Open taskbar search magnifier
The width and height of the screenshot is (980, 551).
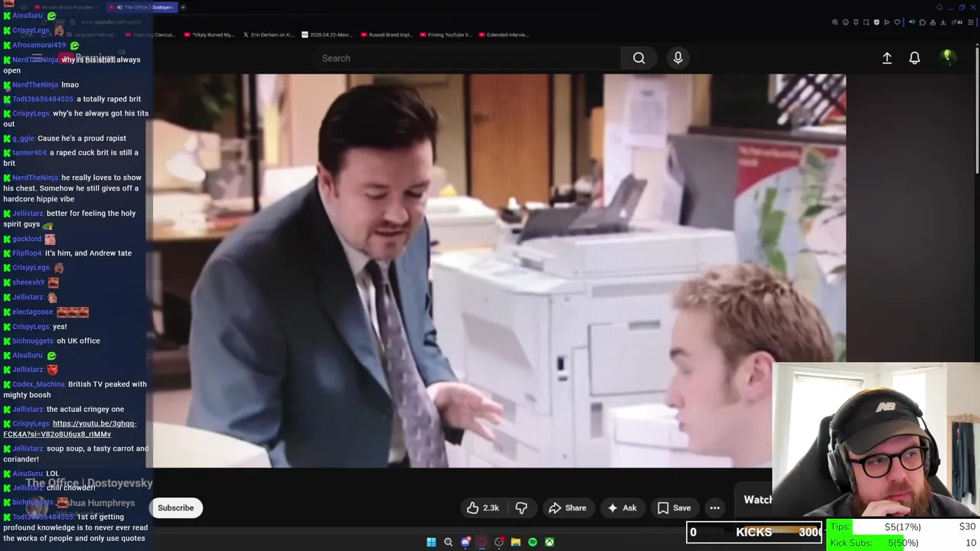click(x=448, y=542)
